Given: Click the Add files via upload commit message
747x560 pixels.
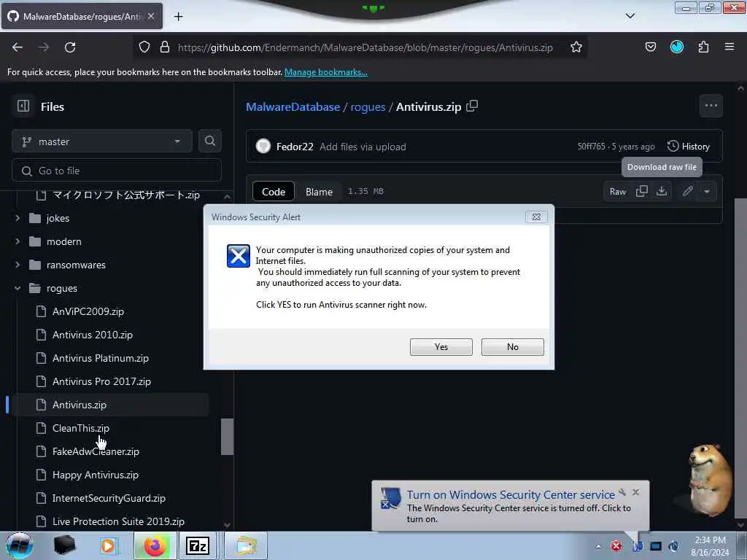Looking at the screenshot, I should [363, 147].
